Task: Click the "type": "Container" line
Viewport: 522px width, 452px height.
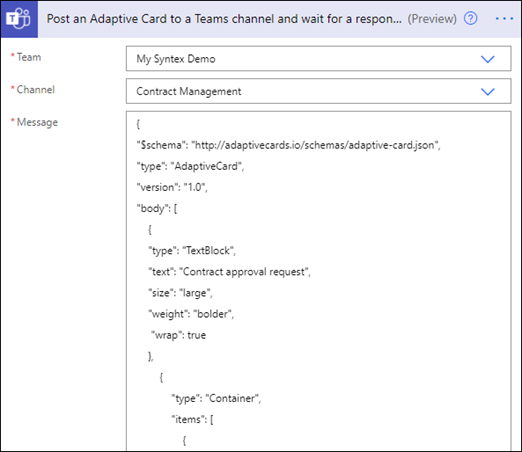Action: (x=216, y=399)
